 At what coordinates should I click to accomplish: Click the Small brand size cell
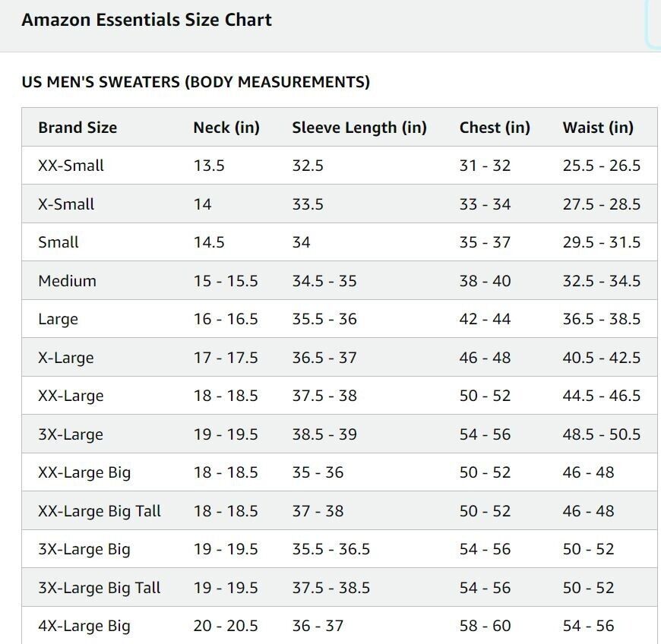tap(59, 242)
